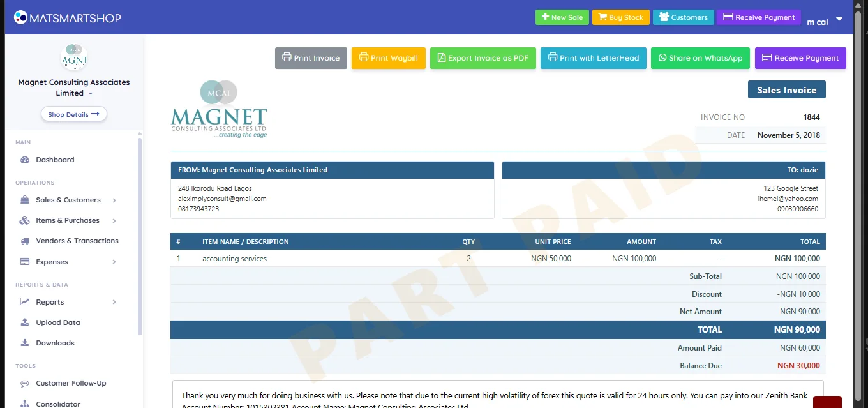Open Buy Stock

(621, 17)
